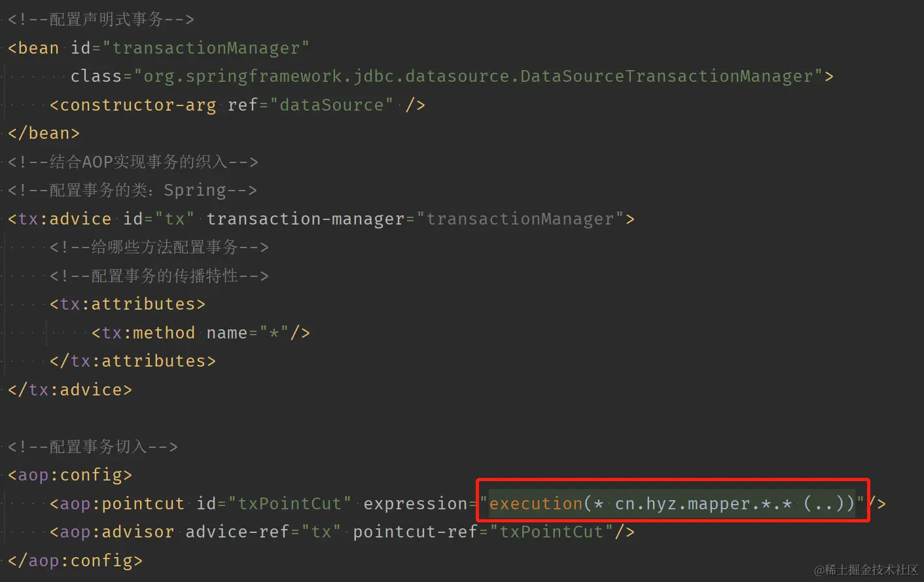The image size is (924, 582).
Task: Click the transaction-manager attribute name
Action: tap(306, 219)
